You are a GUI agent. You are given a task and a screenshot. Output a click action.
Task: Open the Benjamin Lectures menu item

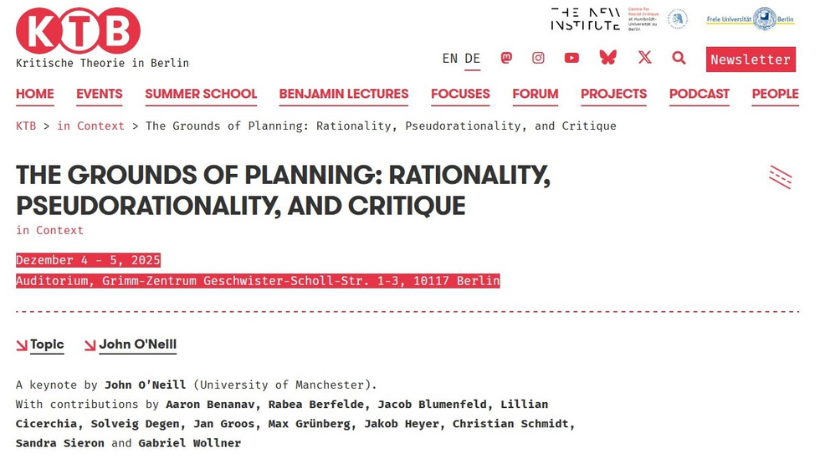click(344, 94)
